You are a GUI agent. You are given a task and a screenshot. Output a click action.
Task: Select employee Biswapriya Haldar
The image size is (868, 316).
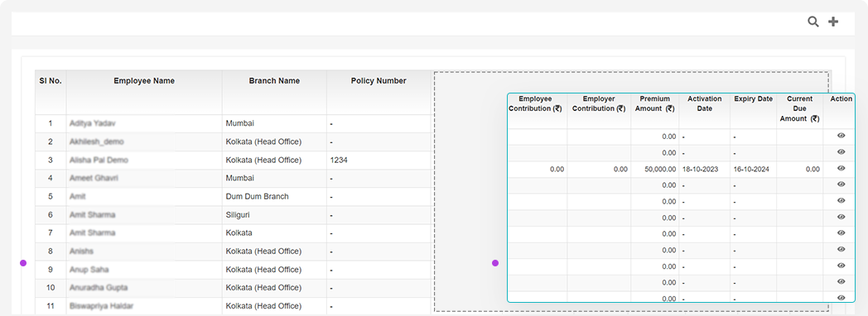[101, 305]
